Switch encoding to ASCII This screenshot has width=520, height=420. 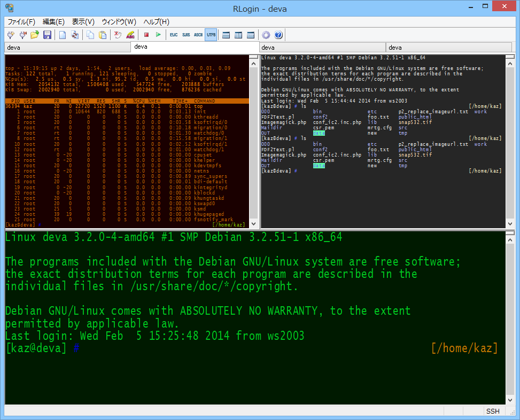pyautogui.click(x=198, y=35)
